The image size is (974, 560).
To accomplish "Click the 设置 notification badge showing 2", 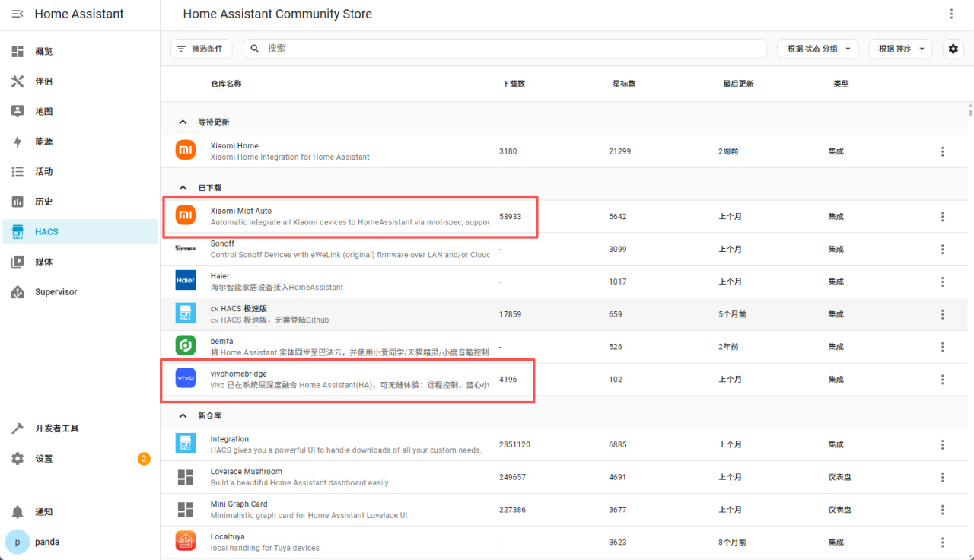I will (144, 459).
